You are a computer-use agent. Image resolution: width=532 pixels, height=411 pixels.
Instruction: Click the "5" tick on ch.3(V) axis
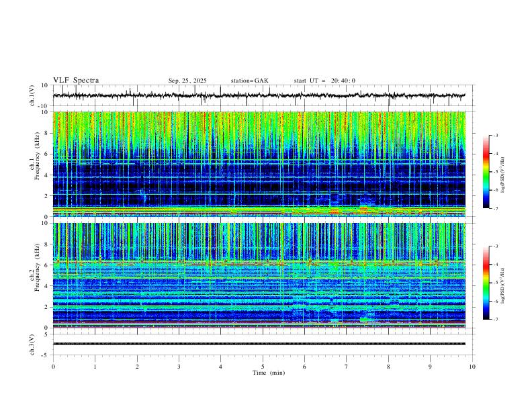46,334
